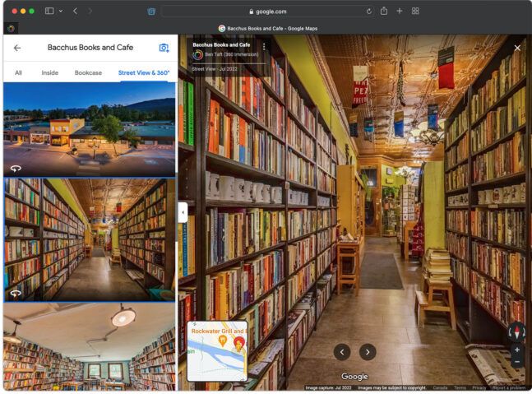Screen dimensions: 532x394
Task: Click the Google logo on photo
Action: pos(354,377)
